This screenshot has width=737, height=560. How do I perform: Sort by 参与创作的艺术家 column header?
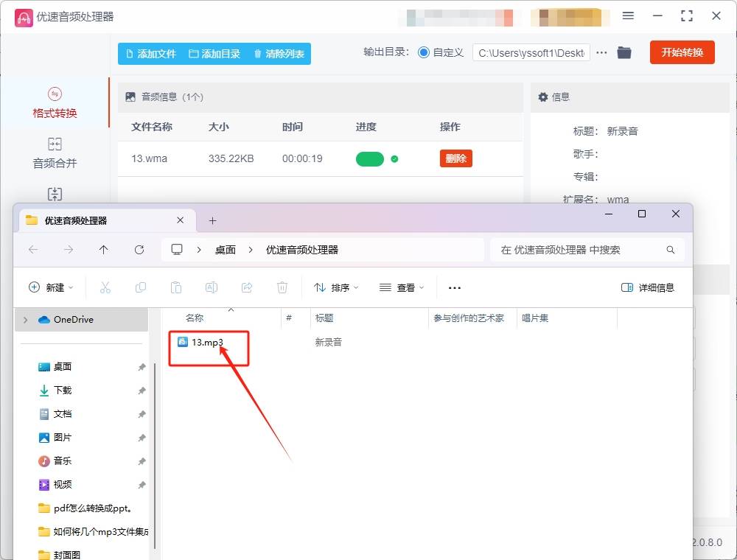(469, 318)
